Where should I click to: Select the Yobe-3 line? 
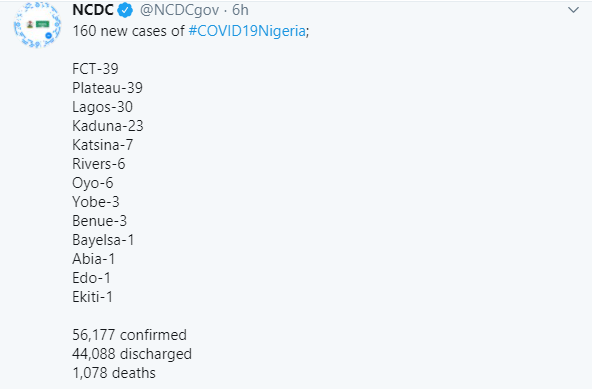click(x=96, y=202)
